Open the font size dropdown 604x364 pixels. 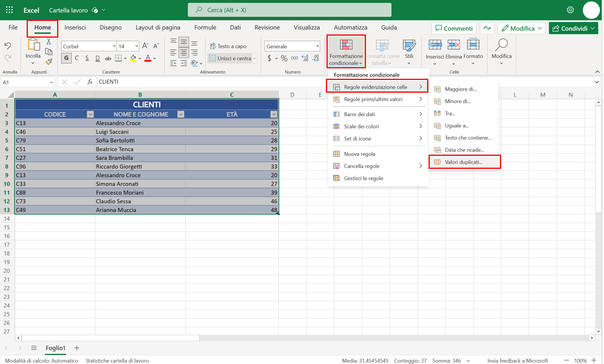click(136, 46)
